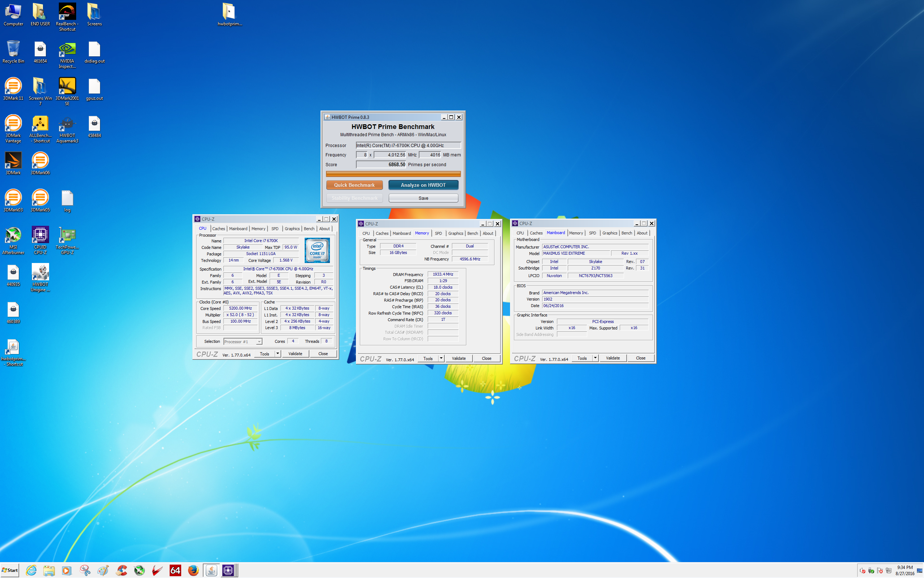
Task: Open the Processor #1 selection dropdown
Action: 243,341
